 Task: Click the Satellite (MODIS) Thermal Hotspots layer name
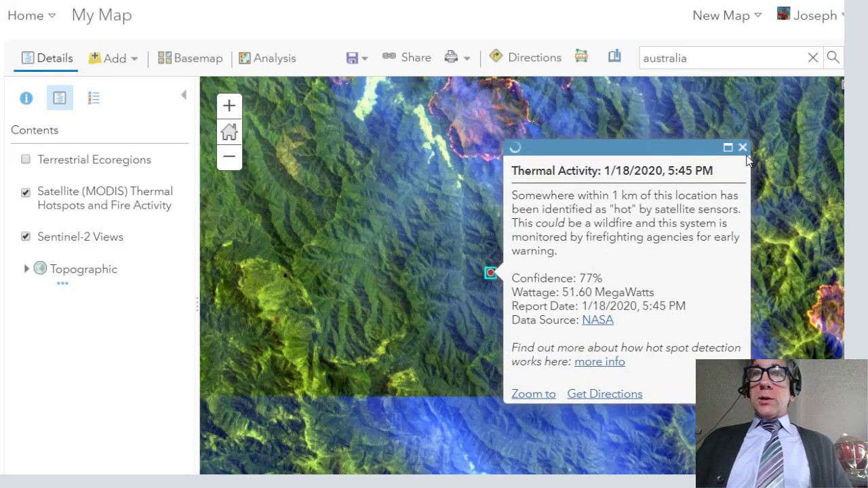click(x=105, y=198)
